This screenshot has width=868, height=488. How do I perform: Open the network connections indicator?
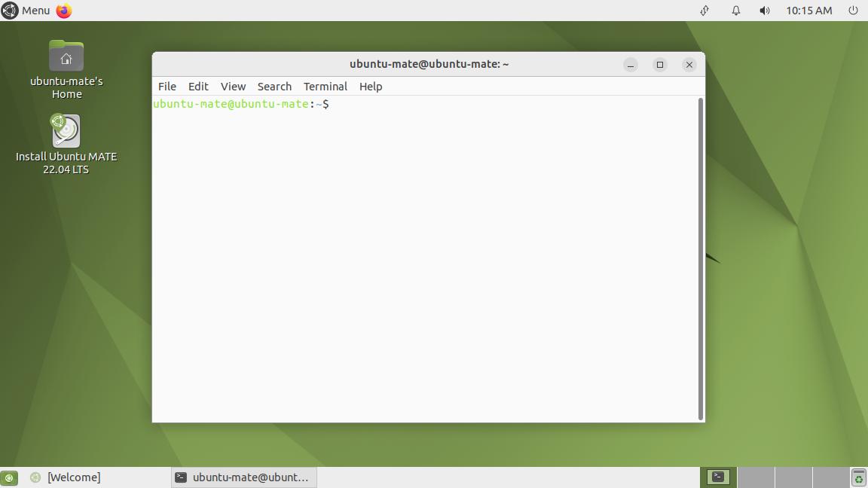pos(704,11)
